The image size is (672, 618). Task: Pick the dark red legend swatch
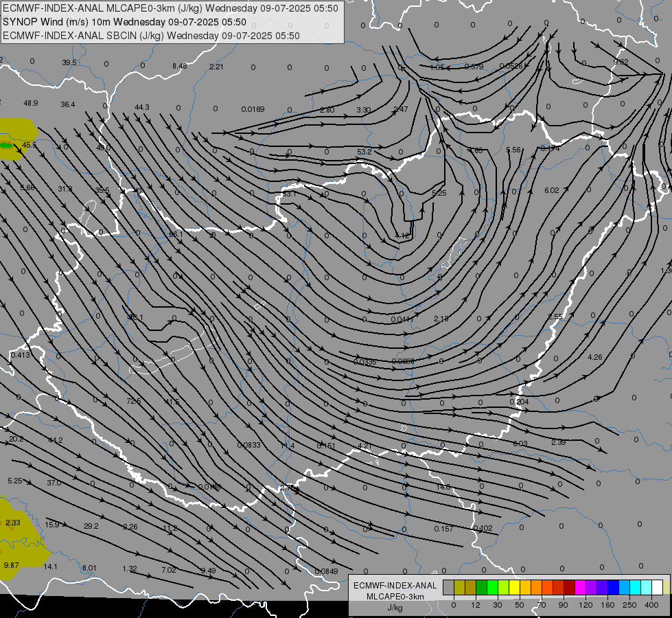point(570,588)
